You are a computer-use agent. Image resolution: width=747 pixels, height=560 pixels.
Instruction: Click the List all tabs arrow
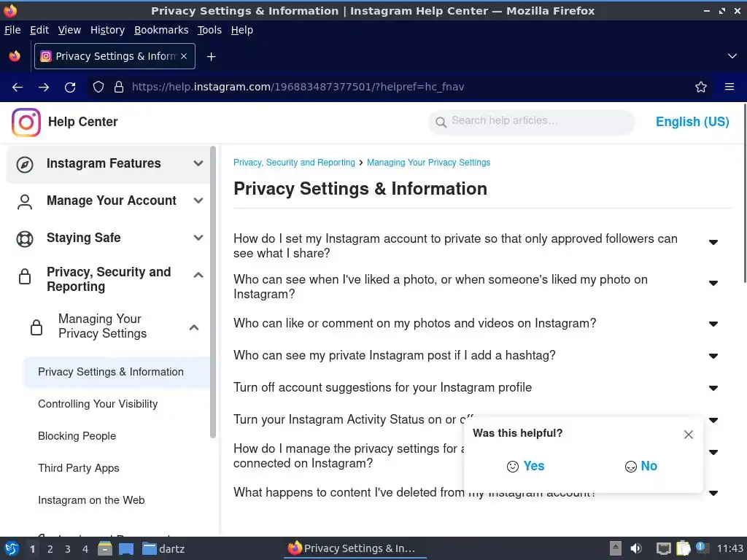coord(732,56)
